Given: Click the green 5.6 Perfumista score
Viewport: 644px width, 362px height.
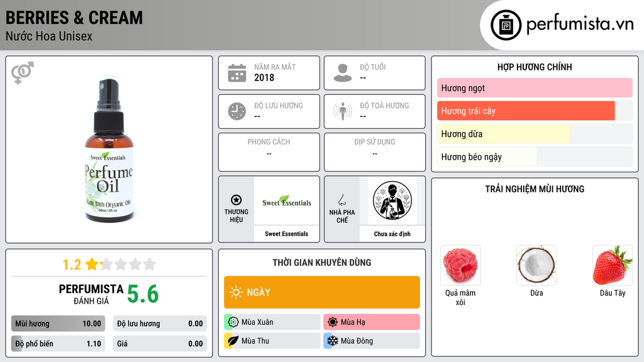Looking at the screenshot, I should (143, 294).
